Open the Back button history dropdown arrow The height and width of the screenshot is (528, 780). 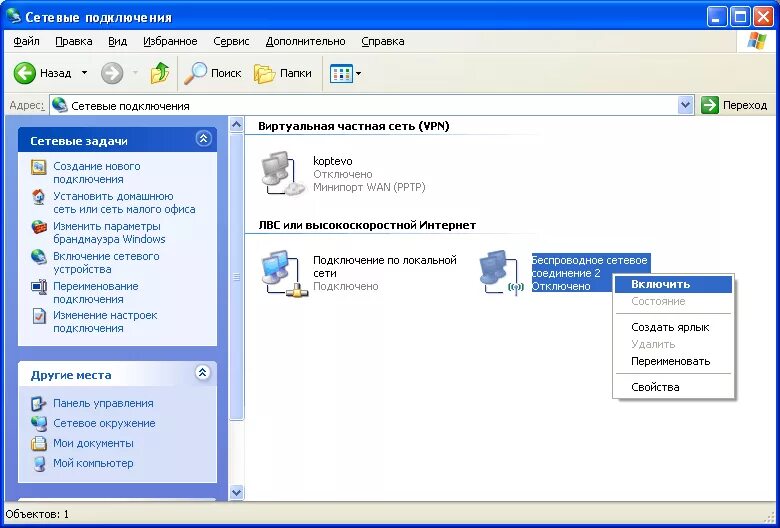84,73
